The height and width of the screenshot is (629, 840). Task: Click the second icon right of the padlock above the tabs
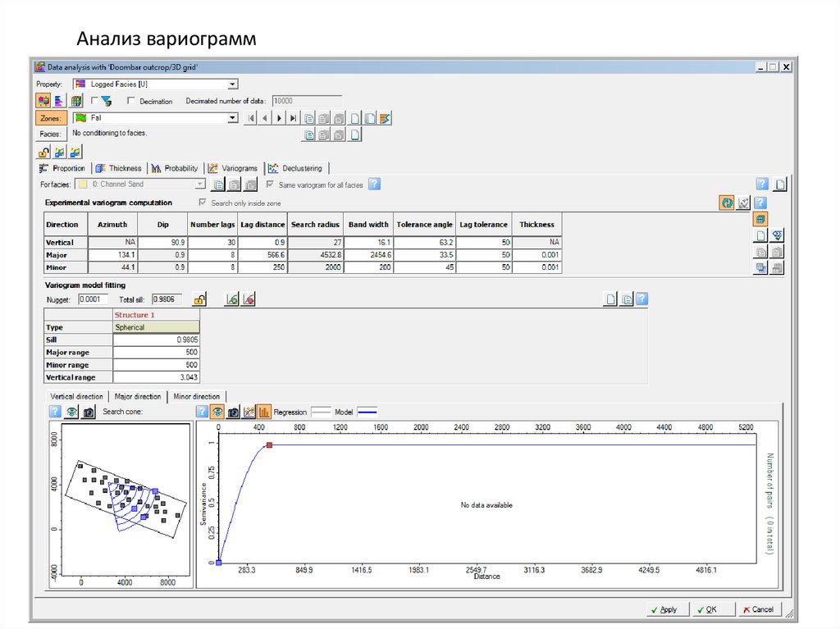click(x=59, y=153)
